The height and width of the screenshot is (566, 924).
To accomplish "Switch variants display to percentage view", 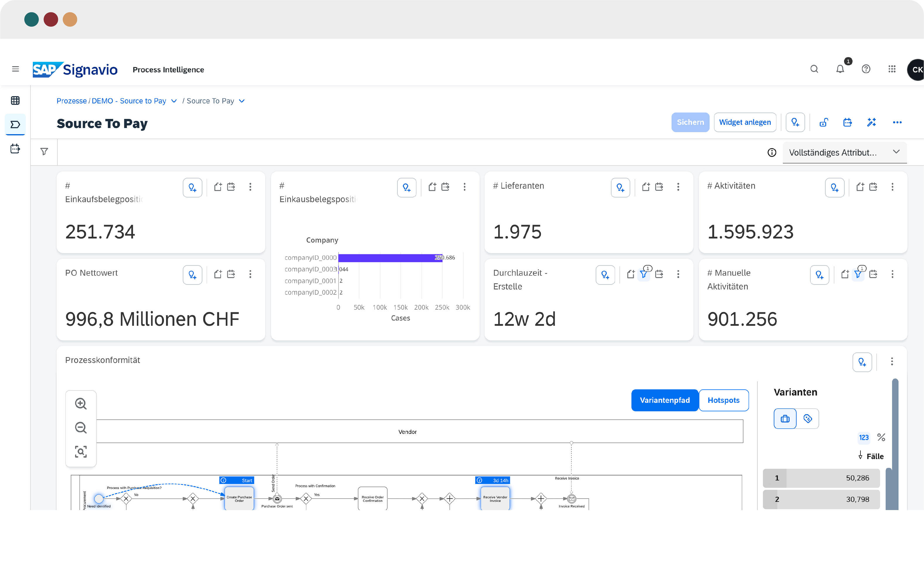I will pos(881,437).
